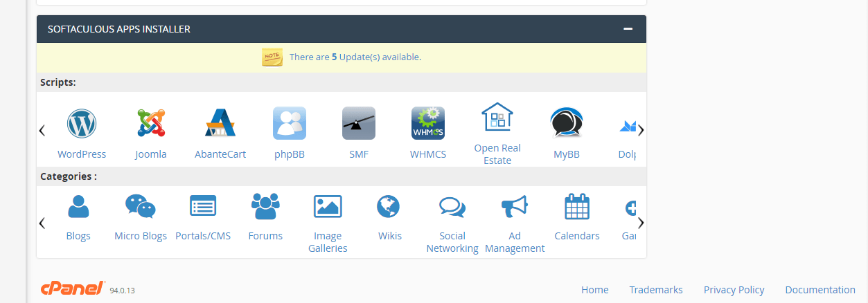The width and height of the screenshot is (868, 303).
Task: Launch the phpBB script icon
Action: coord(290,123)
